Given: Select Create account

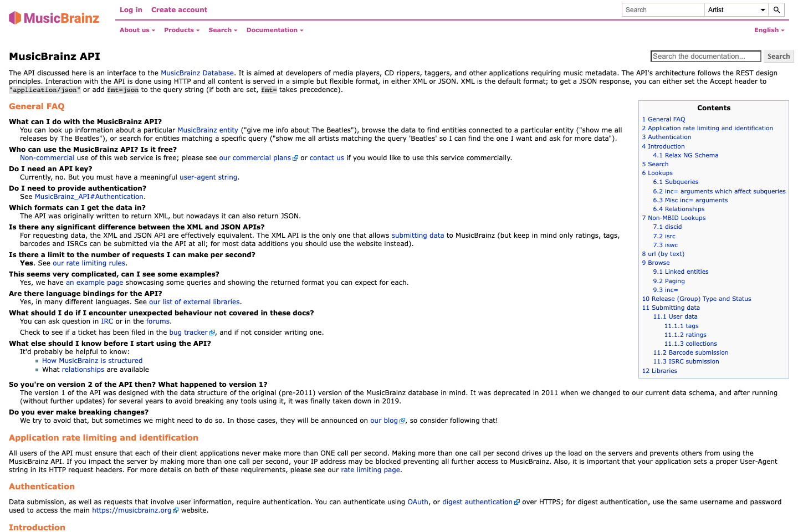Looking at the screenshot, I should (179, 9).
